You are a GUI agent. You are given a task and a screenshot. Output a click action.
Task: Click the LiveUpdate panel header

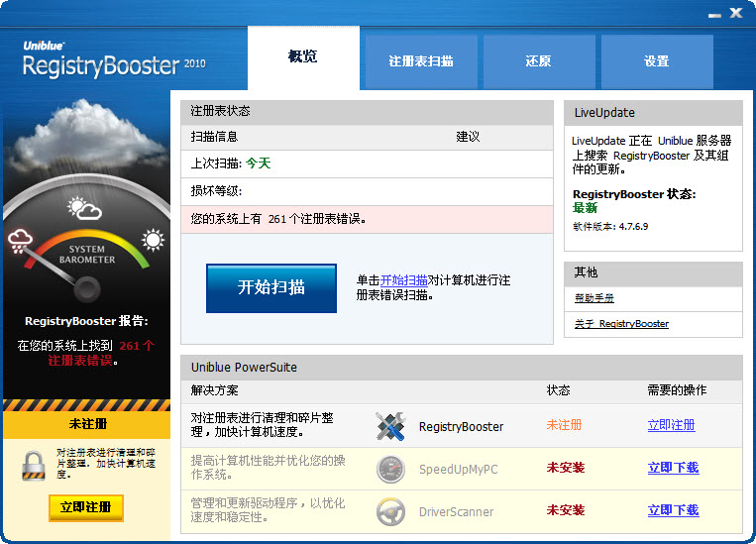click(x=653, y=113)
